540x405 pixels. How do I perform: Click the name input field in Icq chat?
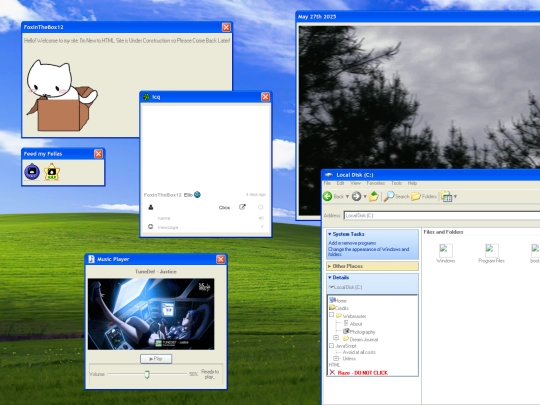pos(207,218)
